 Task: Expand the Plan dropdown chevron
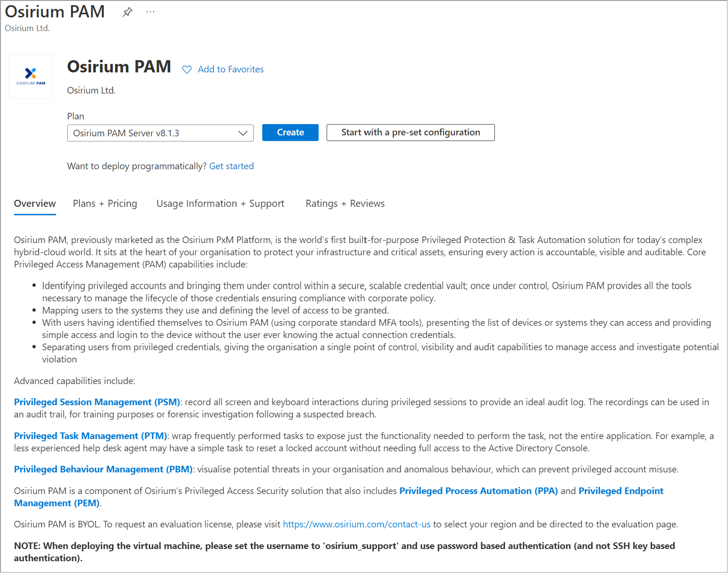point(243,133)
